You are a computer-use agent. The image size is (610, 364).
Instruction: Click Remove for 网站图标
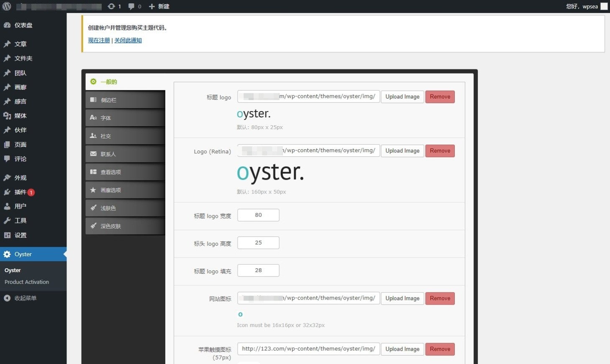tap(440, 298)
